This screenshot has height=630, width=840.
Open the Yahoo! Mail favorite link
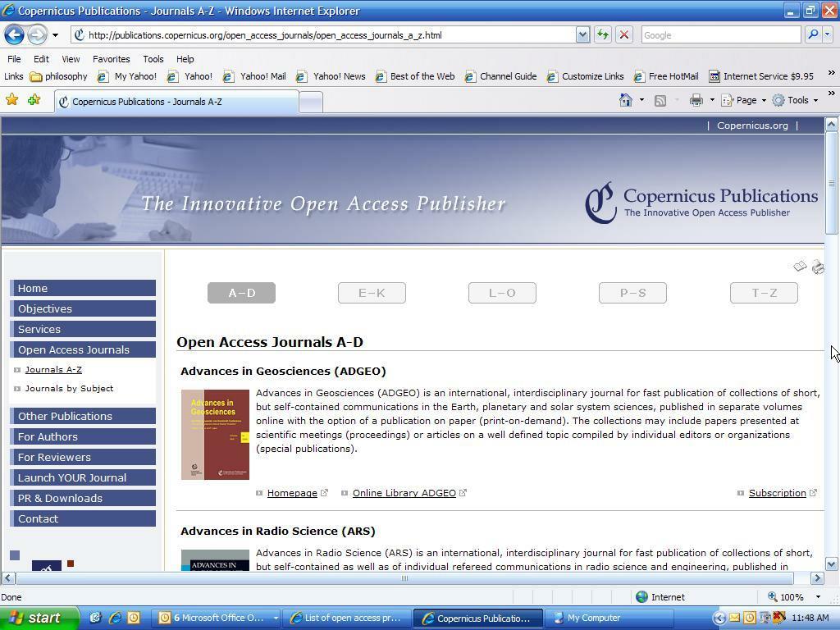coord(255,76)
